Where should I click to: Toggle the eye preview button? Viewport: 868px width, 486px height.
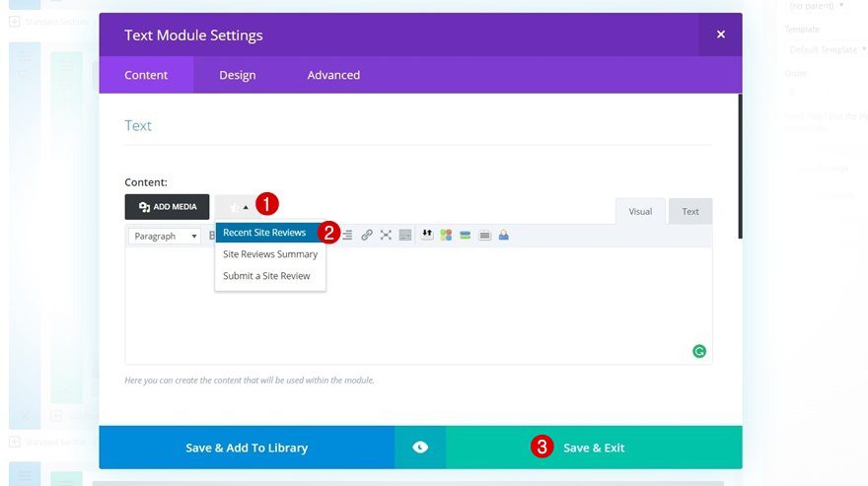(x=420, y=448)
